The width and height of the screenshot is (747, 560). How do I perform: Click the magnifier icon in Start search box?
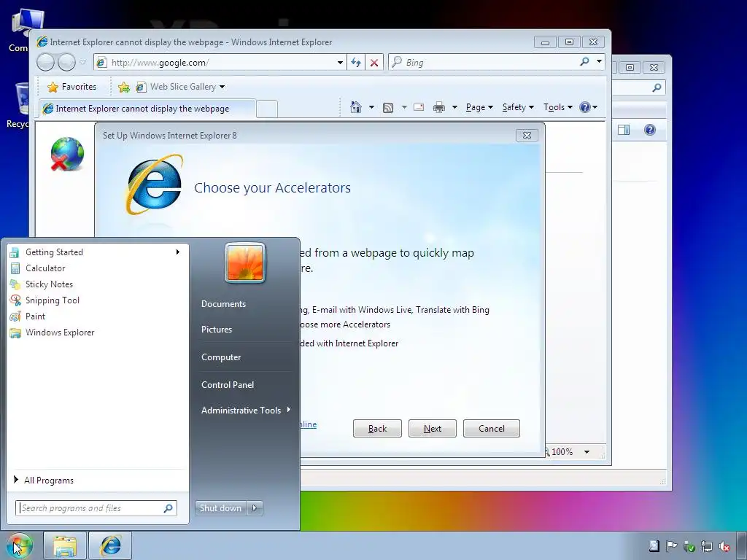[168, 508]
